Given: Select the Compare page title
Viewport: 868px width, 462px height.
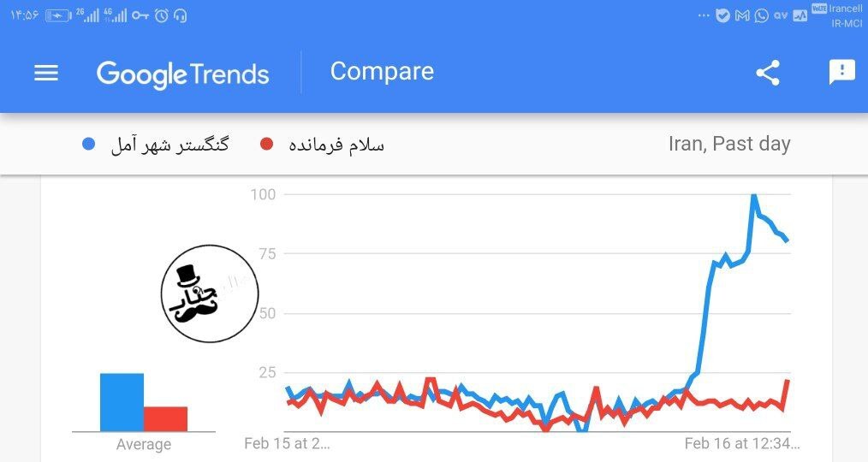Looking at the screenshot, I should coord(382,71).
